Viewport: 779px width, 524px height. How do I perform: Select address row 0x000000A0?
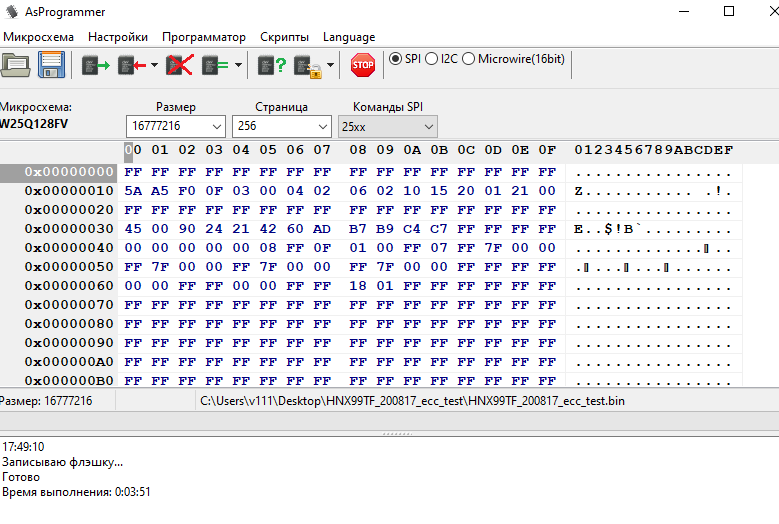pos(69,362)
